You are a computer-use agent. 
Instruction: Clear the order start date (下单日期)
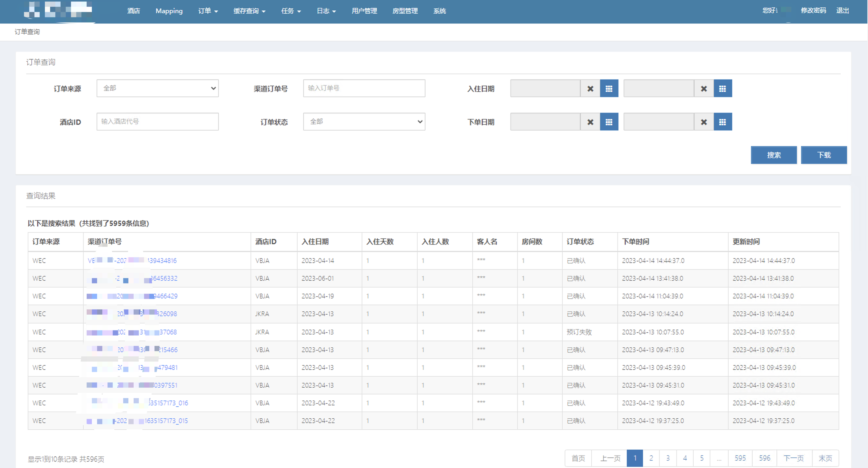coord(590,122)
